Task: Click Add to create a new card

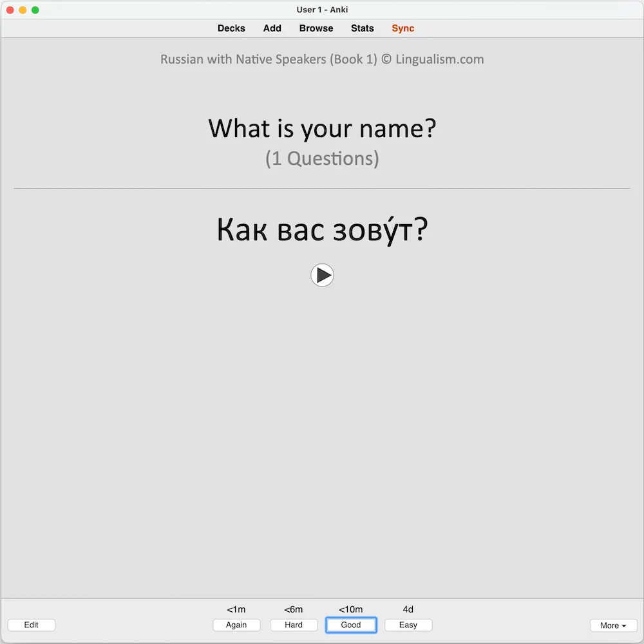Action: tap(272, 28)
